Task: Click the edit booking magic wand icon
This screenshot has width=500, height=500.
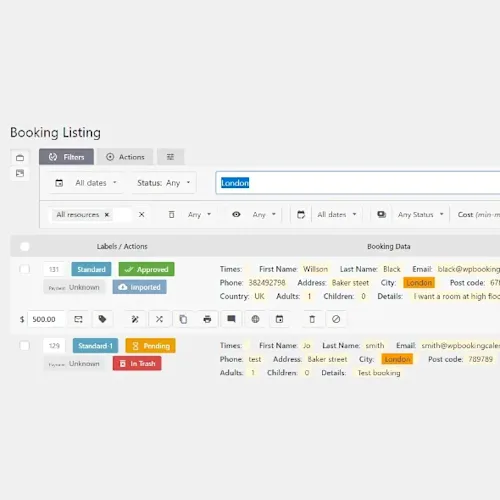Action: point(135,319)
